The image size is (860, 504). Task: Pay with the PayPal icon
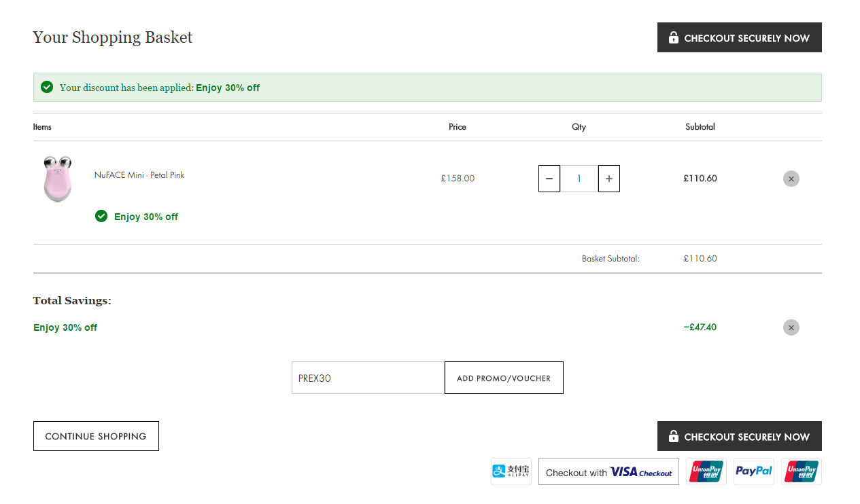754,471
